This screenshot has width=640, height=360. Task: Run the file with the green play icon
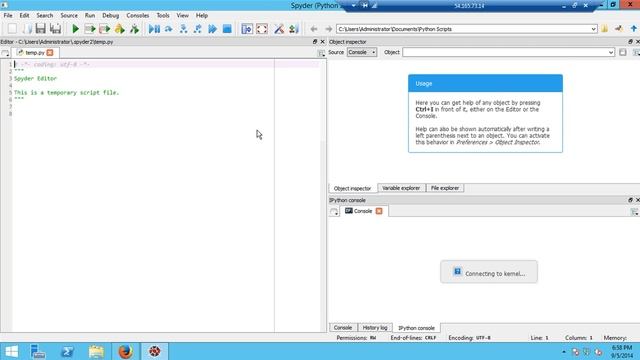76,29
